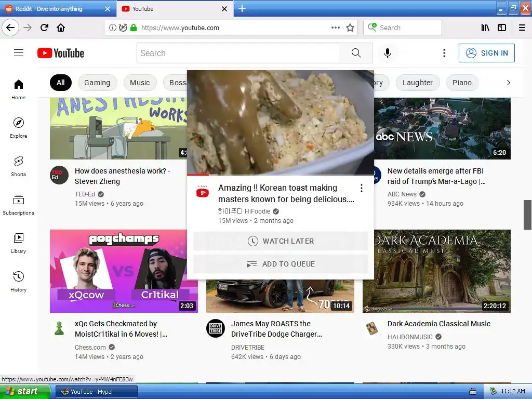This screenshot has width=532, height=399.
Task: Bookmark this page with star icon
Action: pos(350,28)
